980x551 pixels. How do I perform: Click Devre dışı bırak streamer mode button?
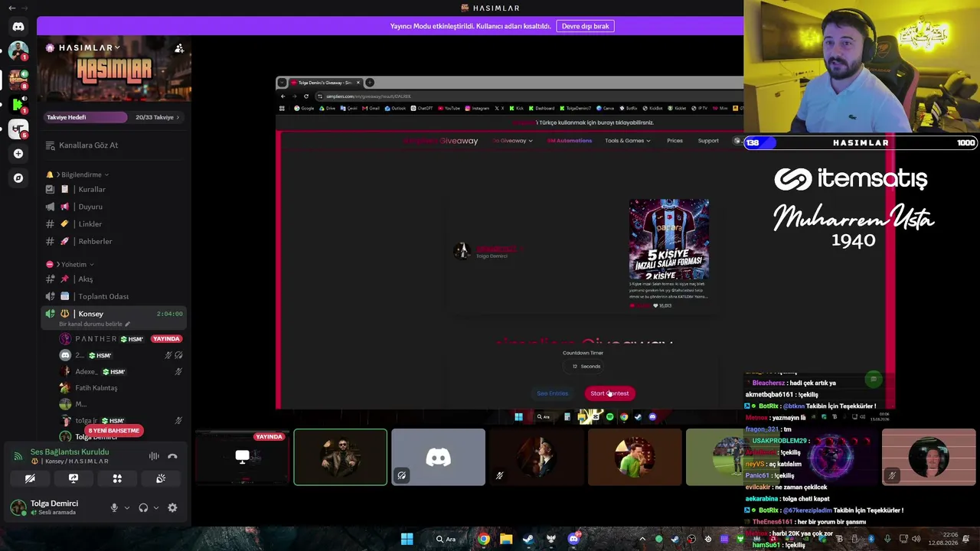(586, 26)
